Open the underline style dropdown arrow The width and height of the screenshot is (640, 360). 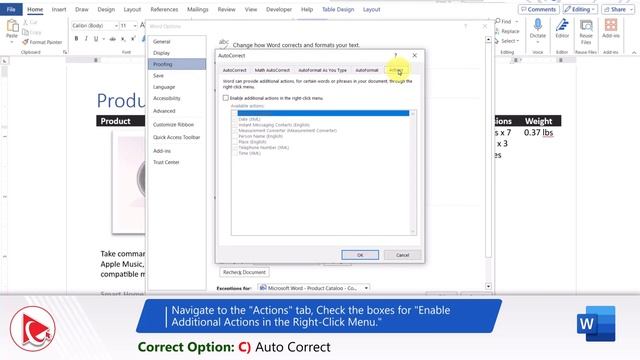pyautogui.click(x=103, y=39)
